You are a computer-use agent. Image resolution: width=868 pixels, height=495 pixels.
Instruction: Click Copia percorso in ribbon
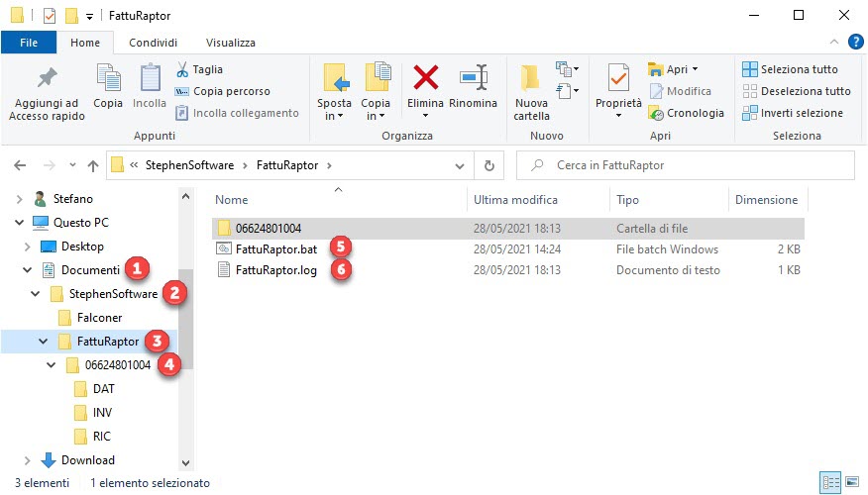tap(223, 91)
